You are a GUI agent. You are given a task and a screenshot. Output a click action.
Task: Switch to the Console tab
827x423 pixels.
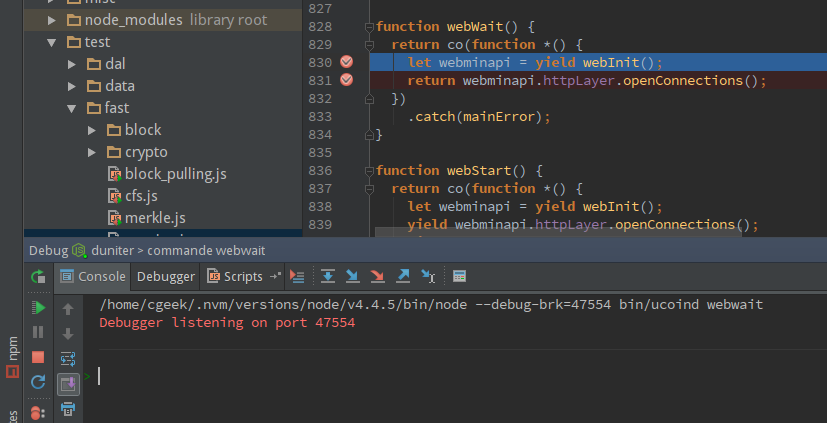(x=92, y=276)
